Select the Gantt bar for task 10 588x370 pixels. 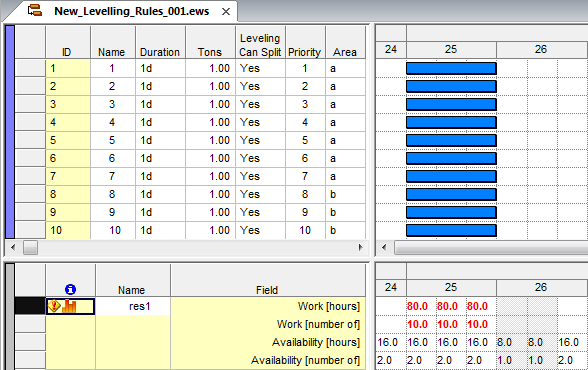point(451,230)
